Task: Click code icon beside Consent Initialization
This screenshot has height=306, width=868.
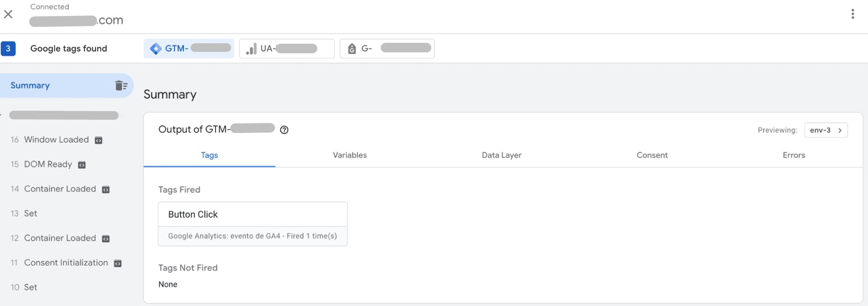Action: tap(118, 263)
